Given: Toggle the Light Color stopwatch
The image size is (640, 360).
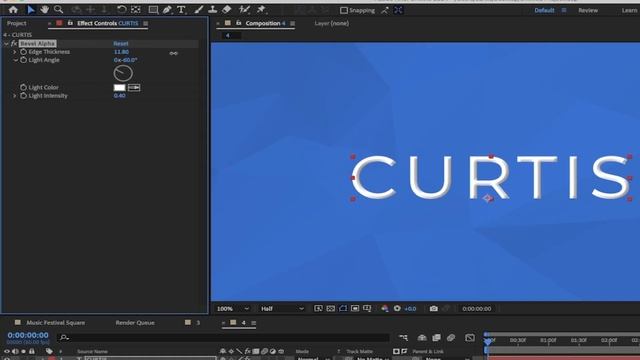Looking at the screenshot, I should click(x=23, y=87).
